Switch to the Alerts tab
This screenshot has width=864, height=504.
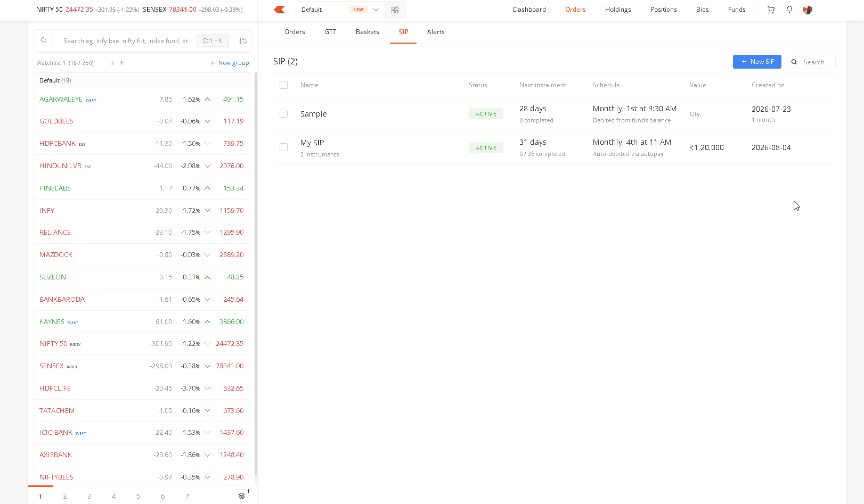tap(436, 32)
